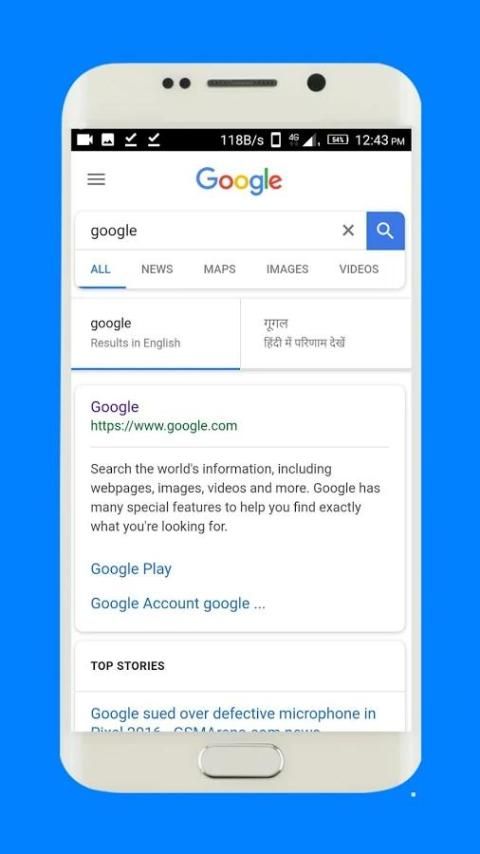The image size is (480, 854).
Task: Tap the first download-complete check icon
Action: [x=131, y=140]
